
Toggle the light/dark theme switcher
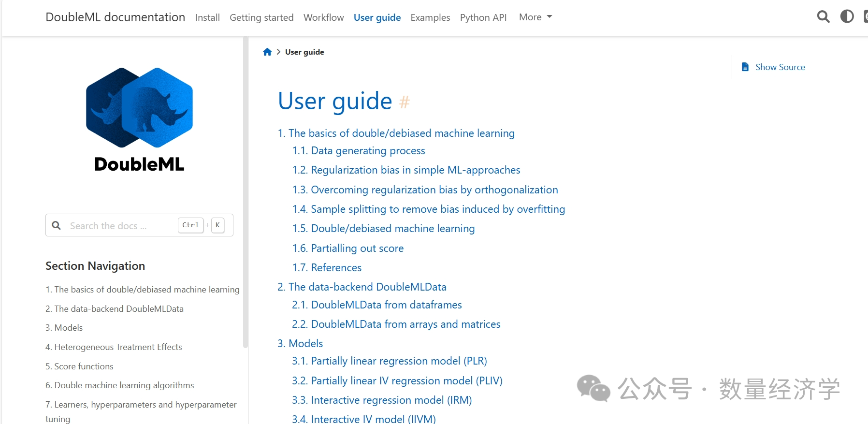coord(847,17)
